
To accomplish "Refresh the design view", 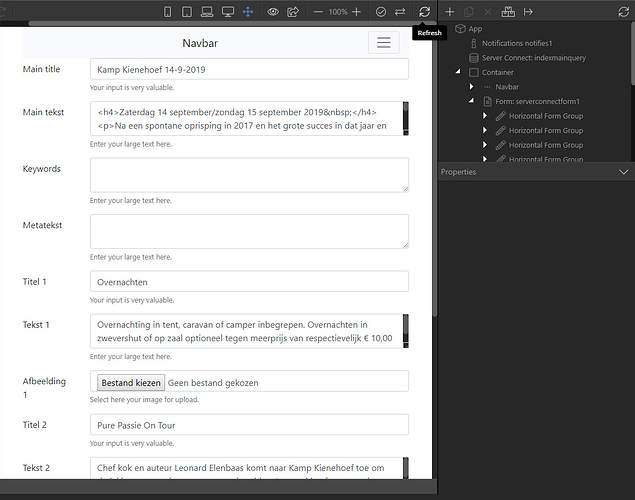I will click(x=424, y=12).
